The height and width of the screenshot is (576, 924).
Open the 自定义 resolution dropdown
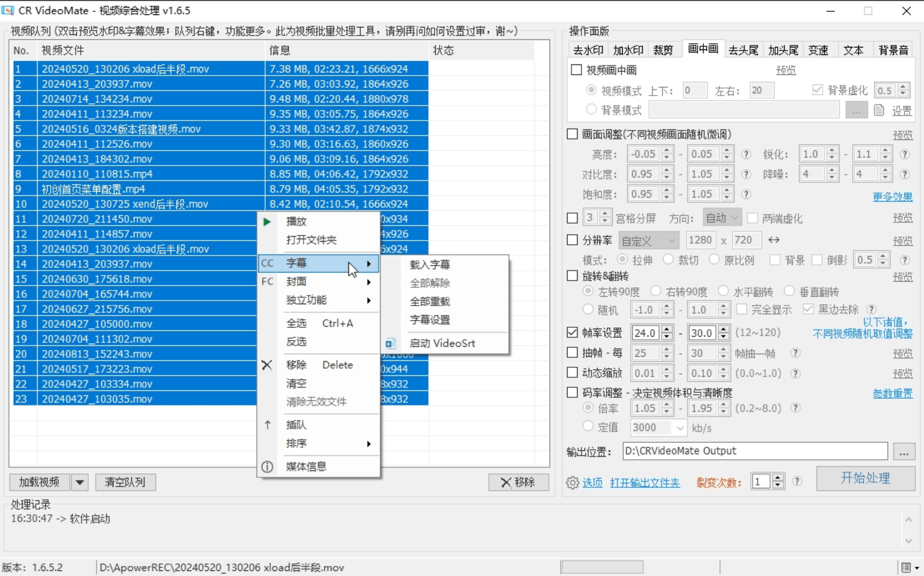tap(648, 241)
